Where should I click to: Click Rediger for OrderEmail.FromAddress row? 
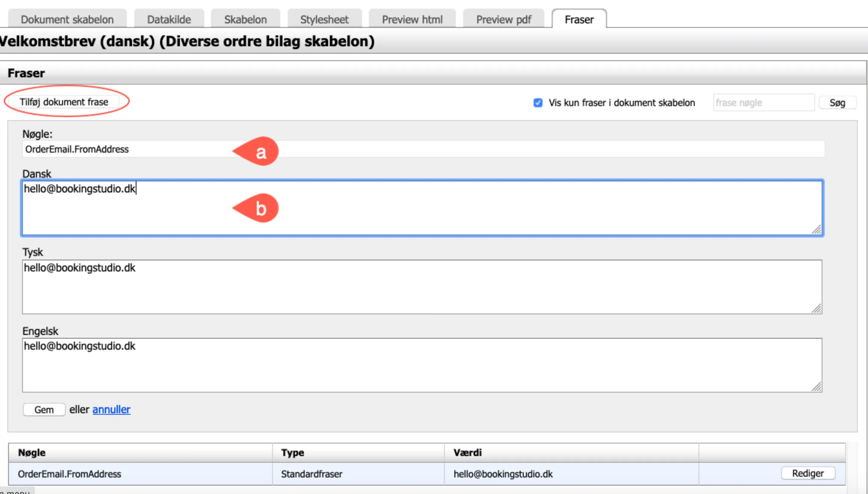[808, 473]
